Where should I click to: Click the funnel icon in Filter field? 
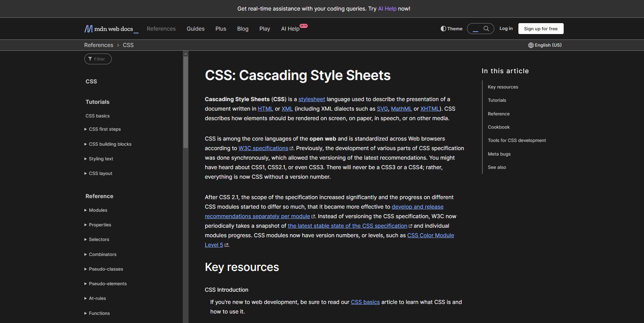(x=90, y=59)
